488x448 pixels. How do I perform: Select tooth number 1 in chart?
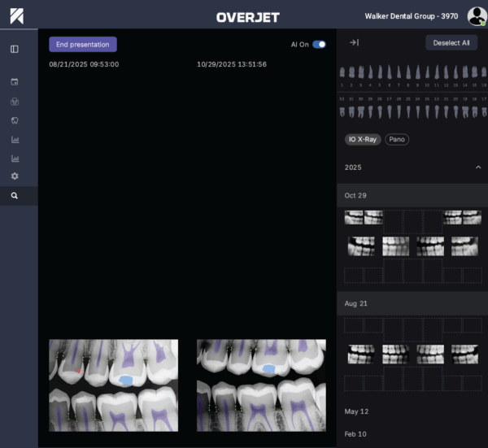coord(343,74)
